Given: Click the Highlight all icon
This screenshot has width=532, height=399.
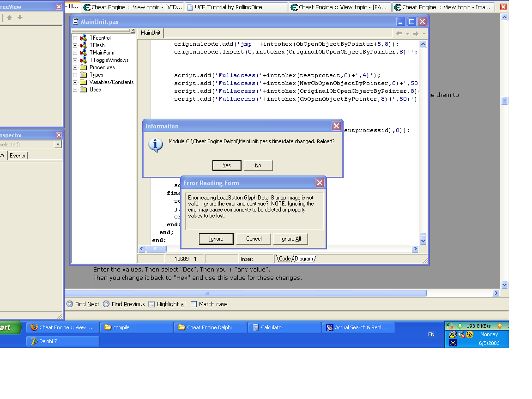Looking at the screenshot, I should [151, 304].
